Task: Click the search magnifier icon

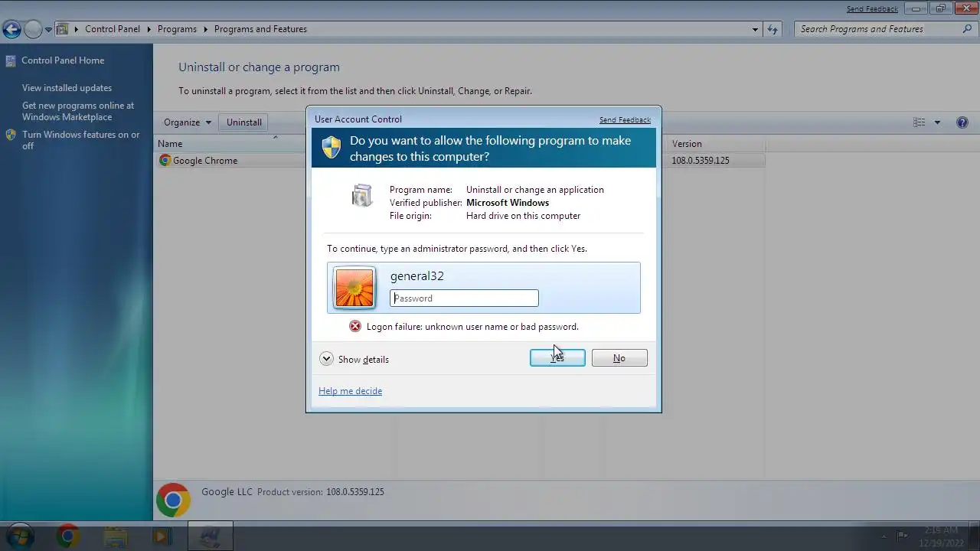Action: pyautogui.click(x=968, y=29)
